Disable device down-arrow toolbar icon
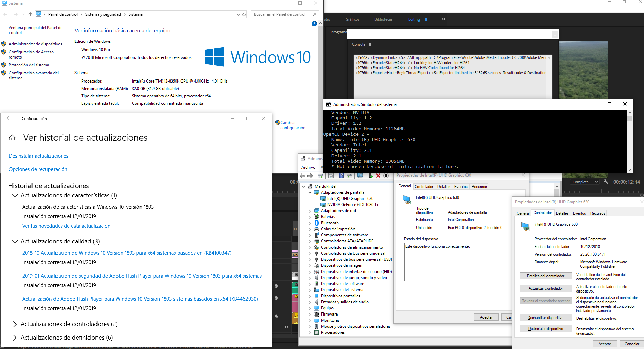Image resolution: width=644 pixels, height=349 pixels. pyautogui.click(x=386, y=176)
